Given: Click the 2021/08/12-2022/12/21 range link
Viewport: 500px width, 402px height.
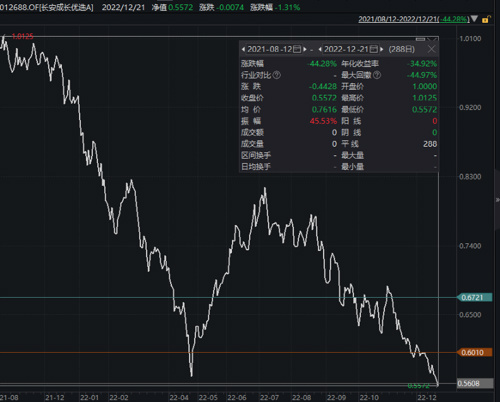Looking at the screenshot, I should coord(414,19).
